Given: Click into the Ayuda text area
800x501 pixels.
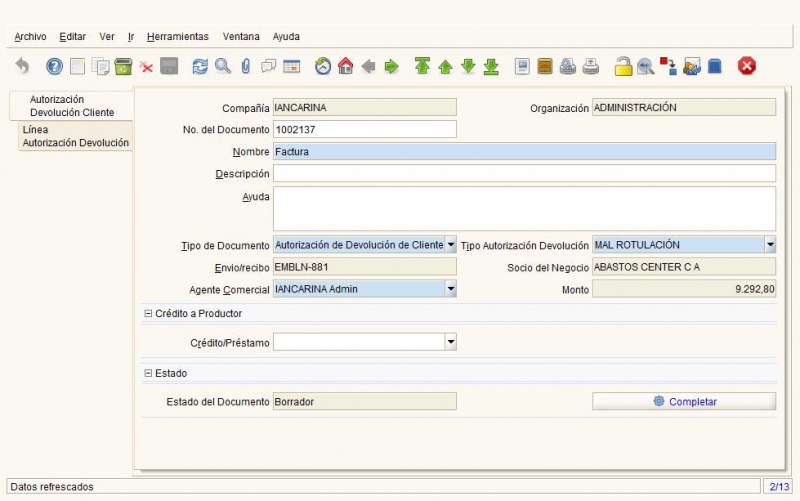Looking at the screenshot, I should (524, 209).
